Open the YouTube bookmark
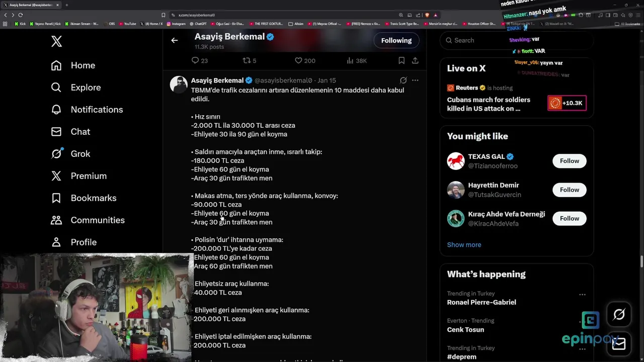The height and width of the screenshot is (362, 644). [x=128, y=24]
